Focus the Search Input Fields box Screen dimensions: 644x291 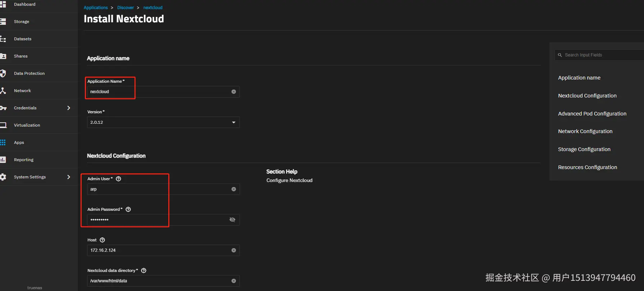click(599, 55)
